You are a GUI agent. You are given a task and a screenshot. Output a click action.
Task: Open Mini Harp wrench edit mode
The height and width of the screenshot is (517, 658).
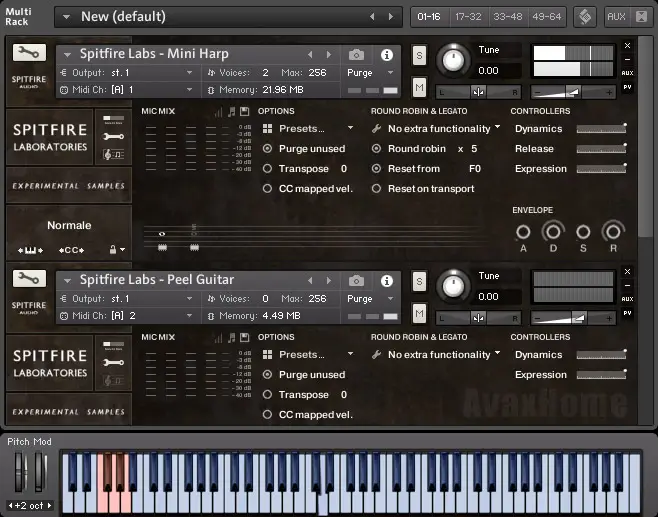click(29, 52)
